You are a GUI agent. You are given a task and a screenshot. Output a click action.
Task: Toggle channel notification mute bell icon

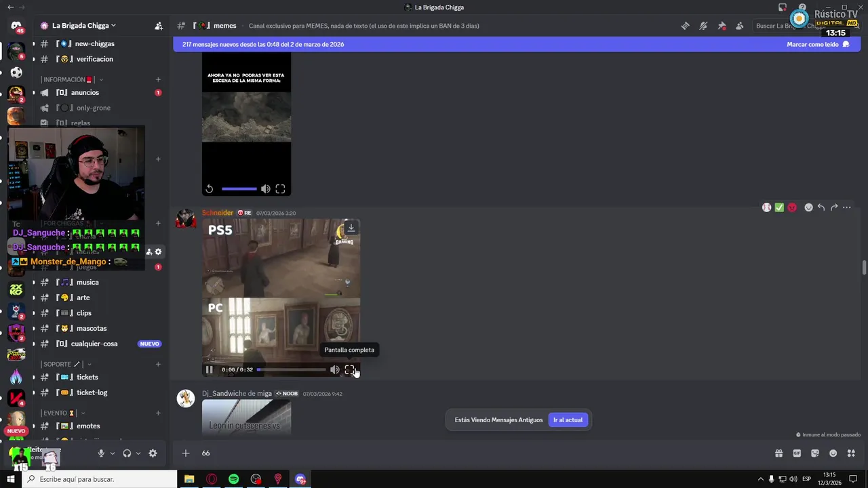click(703, 26)
